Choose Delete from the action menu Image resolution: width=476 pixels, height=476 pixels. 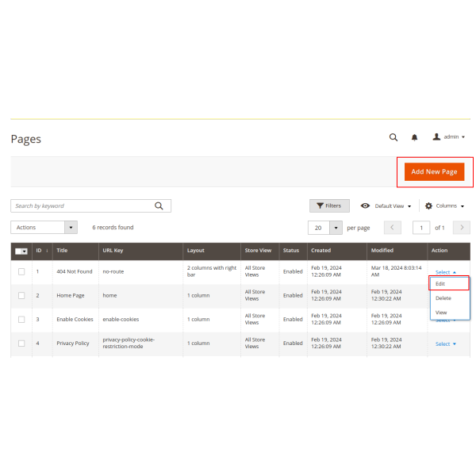tap(443, 298)
